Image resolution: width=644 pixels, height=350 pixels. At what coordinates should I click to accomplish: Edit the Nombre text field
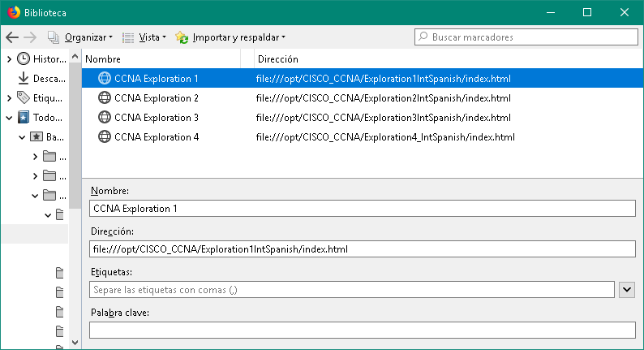(x=363, y=209)
